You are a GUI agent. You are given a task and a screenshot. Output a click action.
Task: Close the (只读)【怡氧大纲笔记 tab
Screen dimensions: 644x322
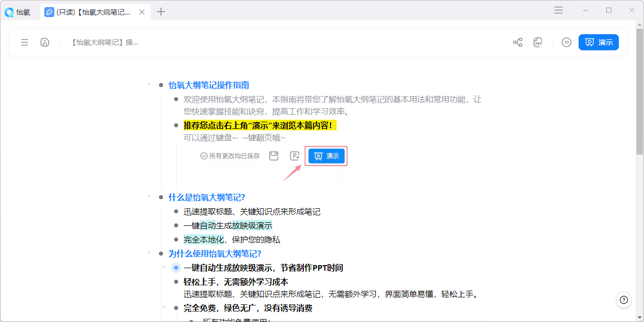pyautogui.click(x=142, y=12)
